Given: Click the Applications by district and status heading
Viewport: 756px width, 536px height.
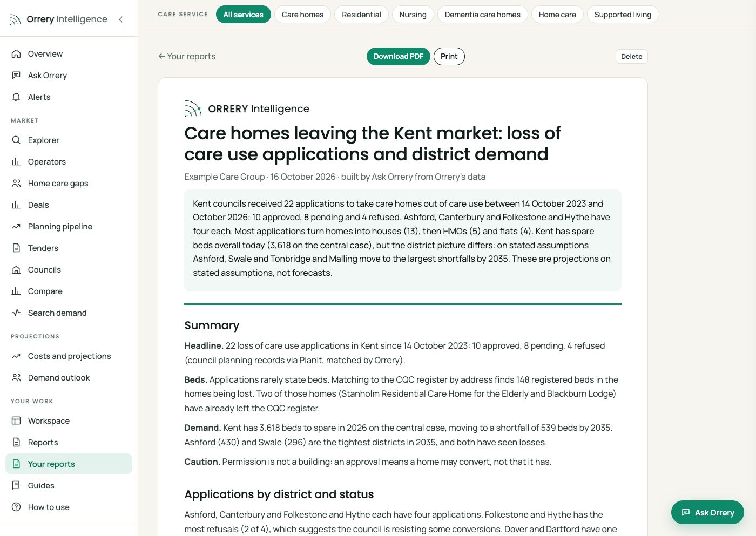Looking at the screenshot, I should tap(279, 494).
